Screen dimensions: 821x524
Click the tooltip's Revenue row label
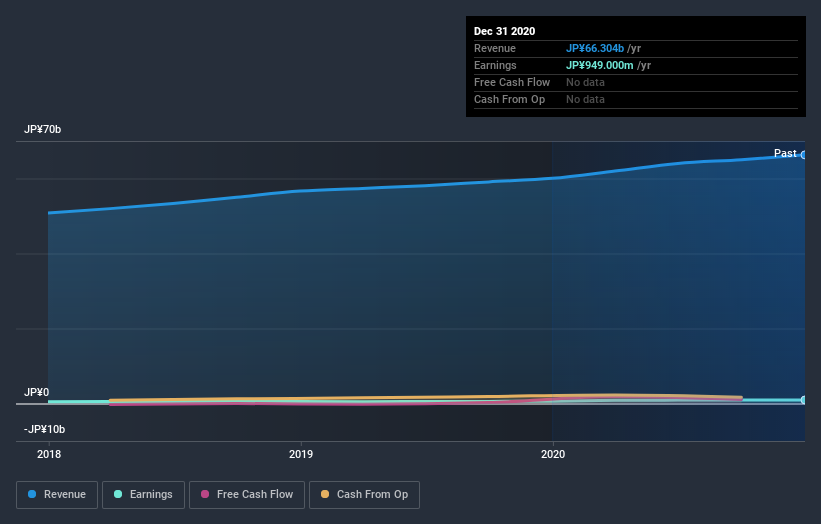pos(495,48)
